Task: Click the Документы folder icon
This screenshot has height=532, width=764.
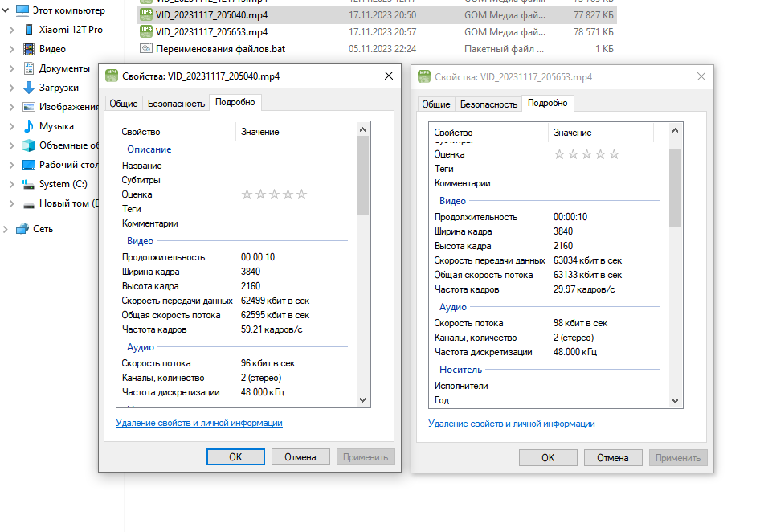Action: 29,68
